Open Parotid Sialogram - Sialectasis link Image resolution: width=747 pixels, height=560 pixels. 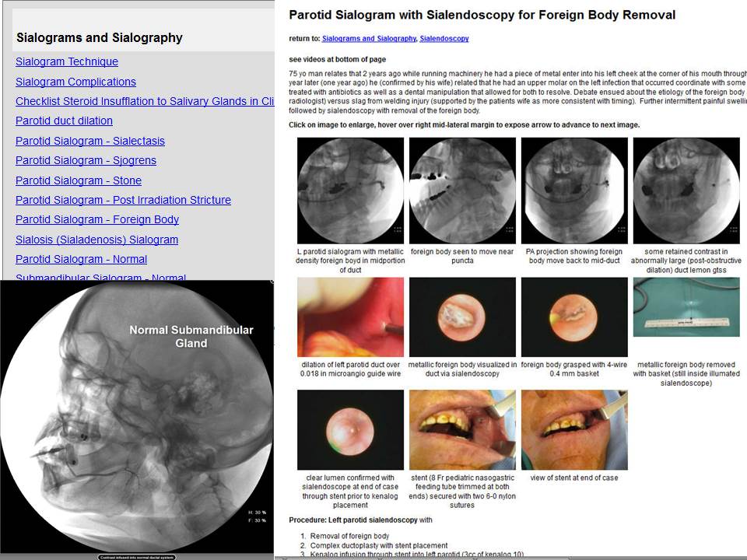point(90,141)
